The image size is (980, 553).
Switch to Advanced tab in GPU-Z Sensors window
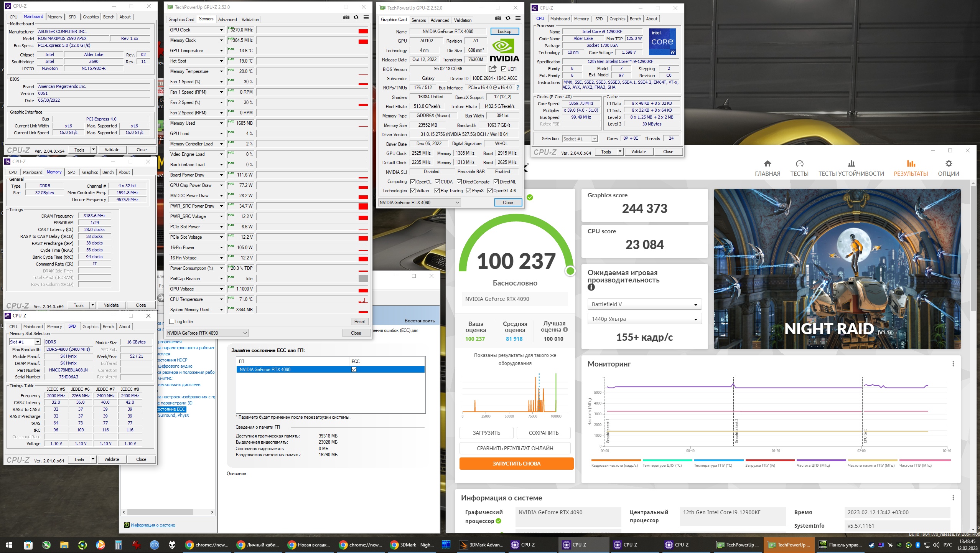(x=227, y=20)
